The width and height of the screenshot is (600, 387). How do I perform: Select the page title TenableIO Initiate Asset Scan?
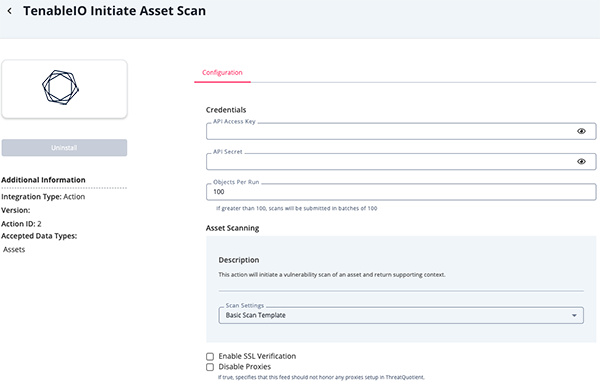pyautogui.click(x=114, y=11)
